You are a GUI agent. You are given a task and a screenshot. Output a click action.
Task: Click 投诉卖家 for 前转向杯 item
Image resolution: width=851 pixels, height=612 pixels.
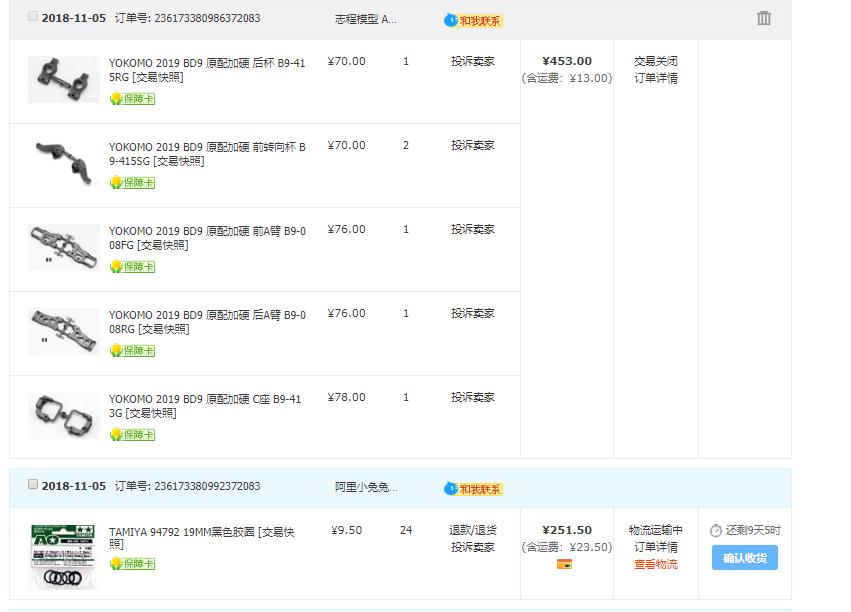473,145
